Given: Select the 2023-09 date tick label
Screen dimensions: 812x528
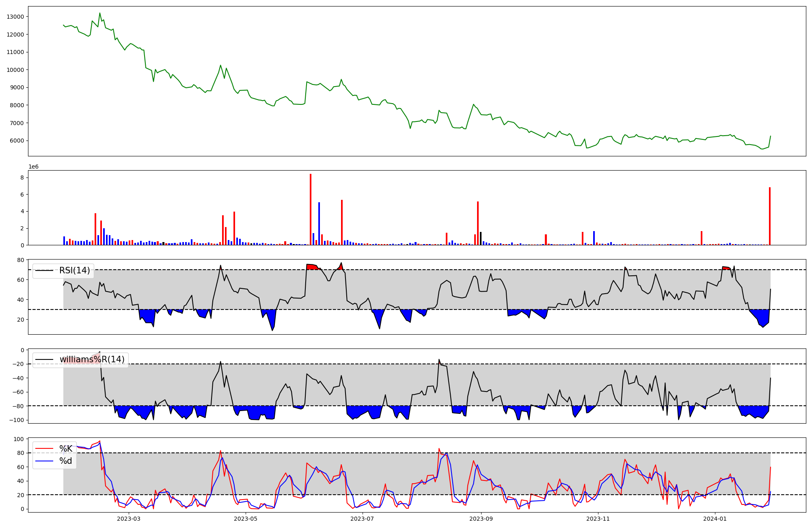Looking at the screenshot, I should point(481,519).
